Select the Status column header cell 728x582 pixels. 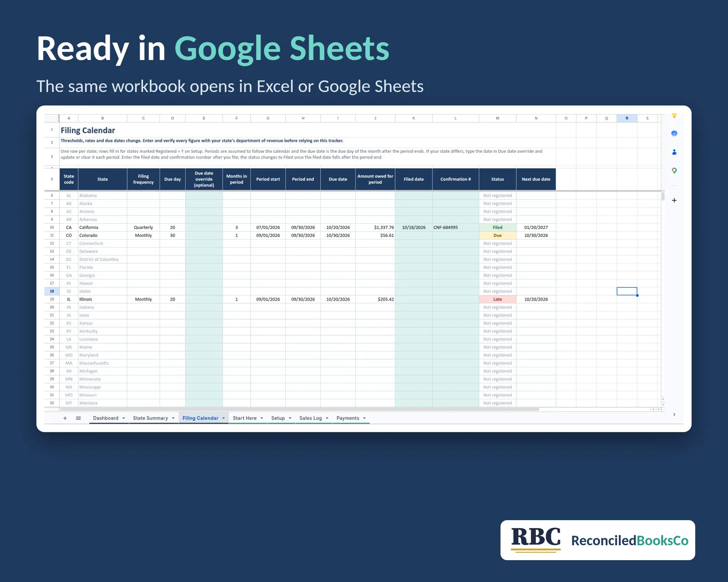point(497,179)
